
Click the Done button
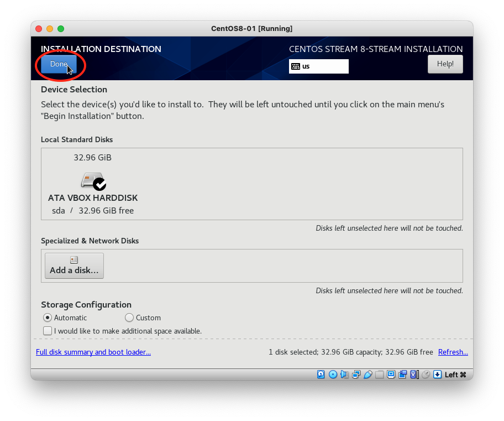(59, 64)
